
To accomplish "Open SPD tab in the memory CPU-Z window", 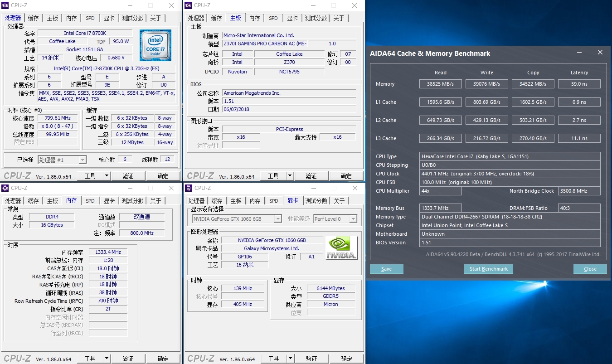I will point(90,201).
